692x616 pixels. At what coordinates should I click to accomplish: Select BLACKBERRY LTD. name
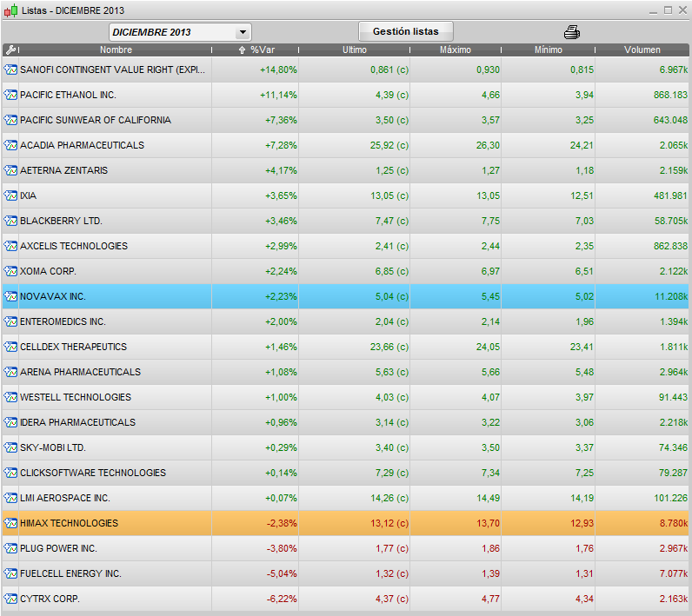[61, 221]
